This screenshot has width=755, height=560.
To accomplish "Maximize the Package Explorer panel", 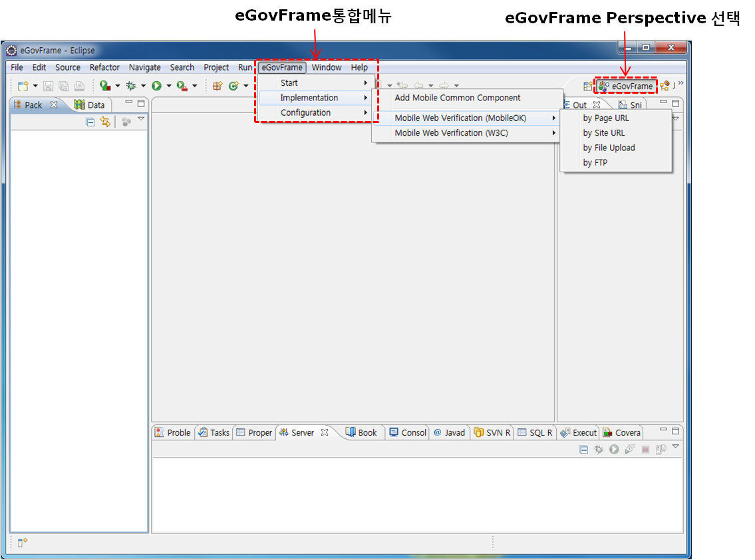I will [x=141, y=103].
